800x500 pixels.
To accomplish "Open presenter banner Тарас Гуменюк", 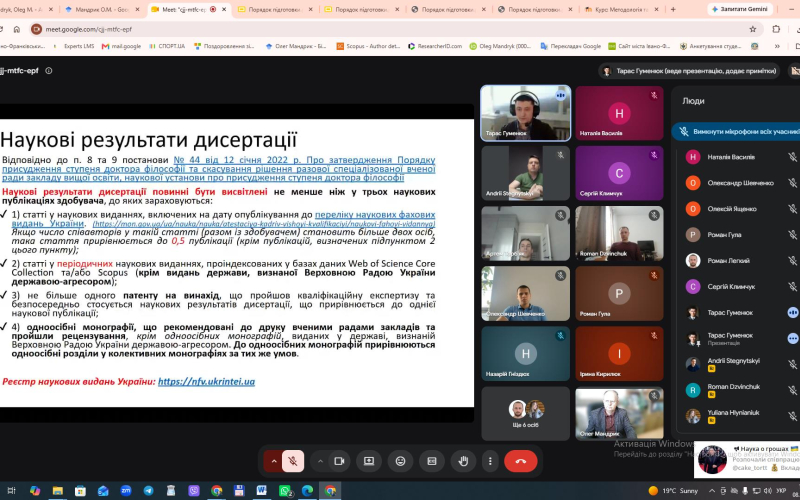I will point(689,71).
